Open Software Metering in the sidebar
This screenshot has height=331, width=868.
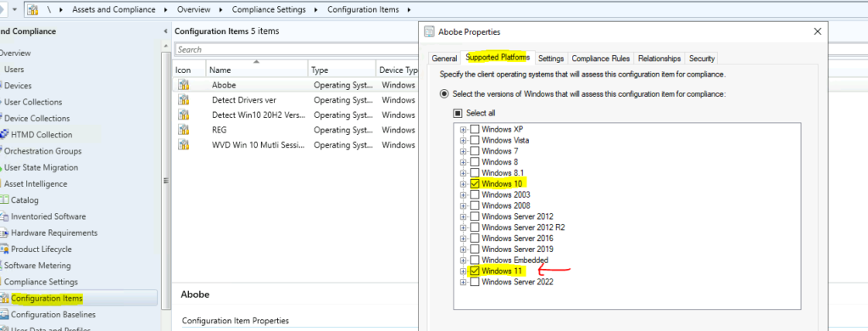click(37, 266)
